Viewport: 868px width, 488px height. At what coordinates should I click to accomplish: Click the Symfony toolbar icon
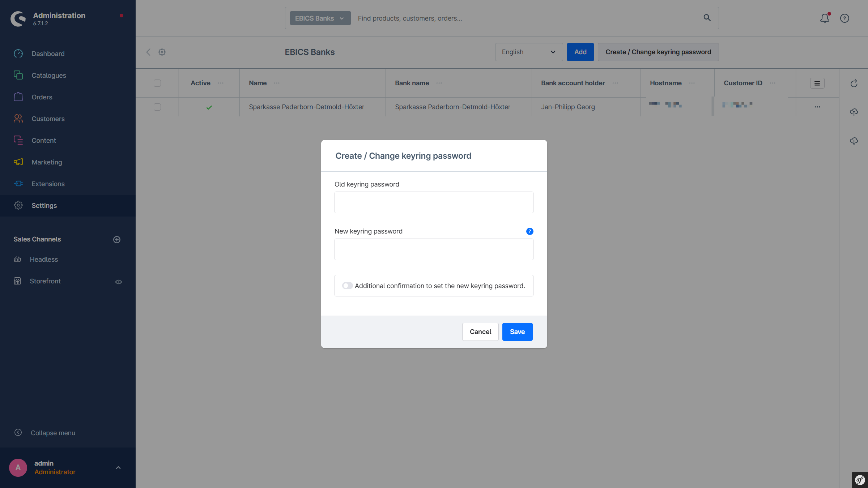point(860,480)
